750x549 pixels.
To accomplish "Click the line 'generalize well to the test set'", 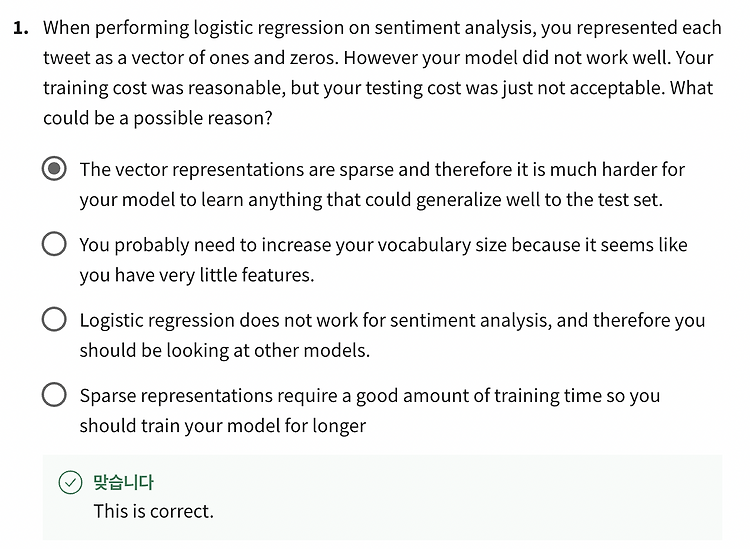I will pyautogui.click(x=538, y=200).
